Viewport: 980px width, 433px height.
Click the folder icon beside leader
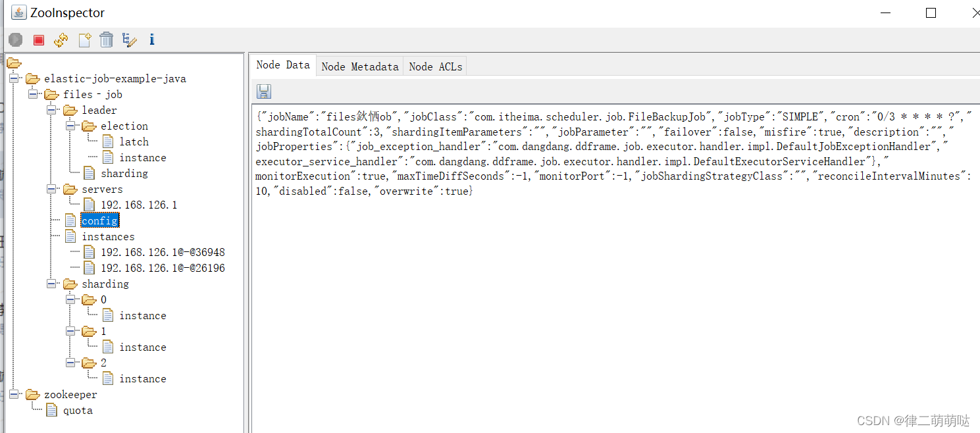(70, 111)
